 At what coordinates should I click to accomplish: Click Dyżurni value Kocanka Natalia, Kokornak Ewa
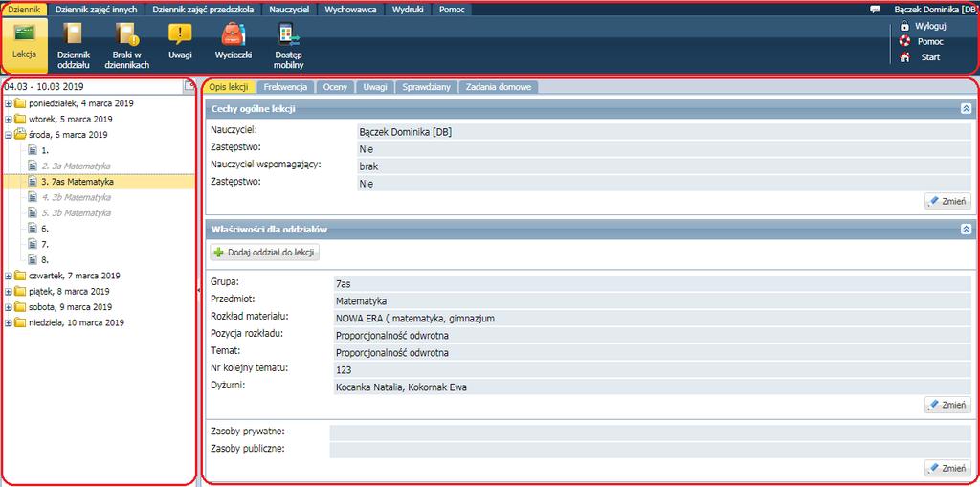point(401,387)
